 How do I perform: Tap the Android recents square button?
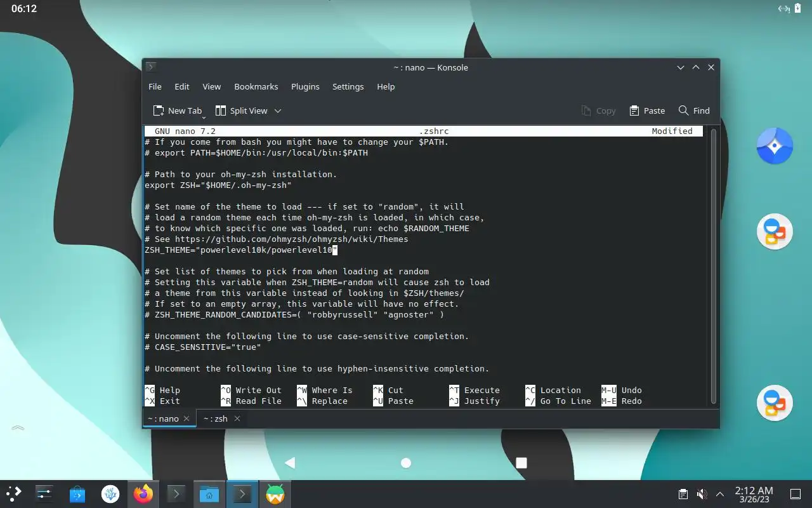coord(521,463)
